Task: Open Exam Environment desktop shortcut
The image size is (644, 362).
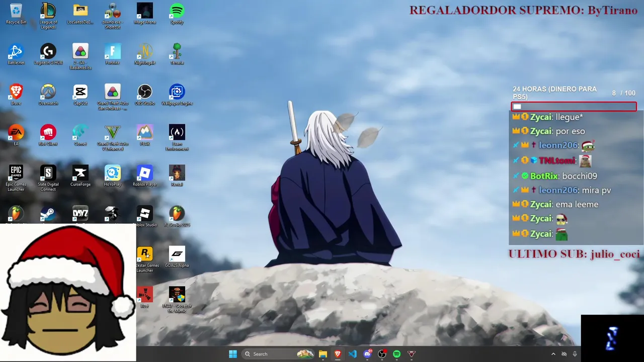Action: coord(177,138)
